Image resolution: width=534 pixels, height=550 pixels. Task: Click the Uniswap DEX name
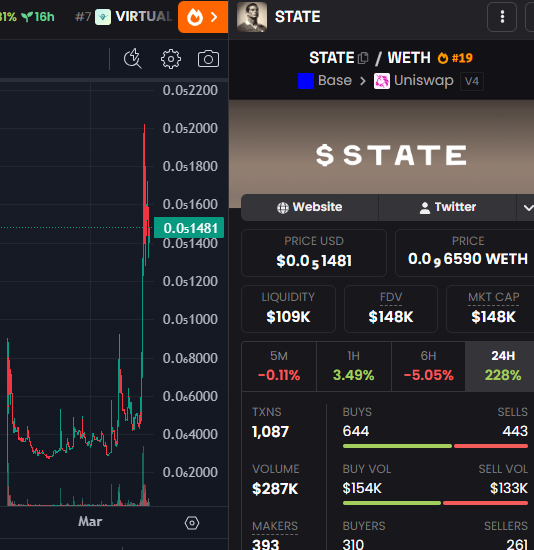[x=423, y=81]
